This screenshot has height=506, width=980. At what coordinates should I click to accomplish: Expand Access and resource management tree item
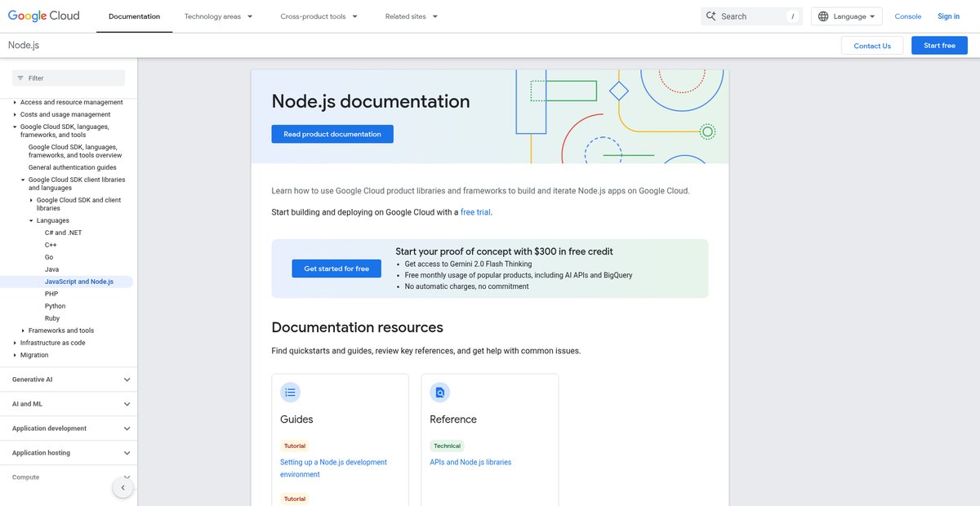pos(15,103)
